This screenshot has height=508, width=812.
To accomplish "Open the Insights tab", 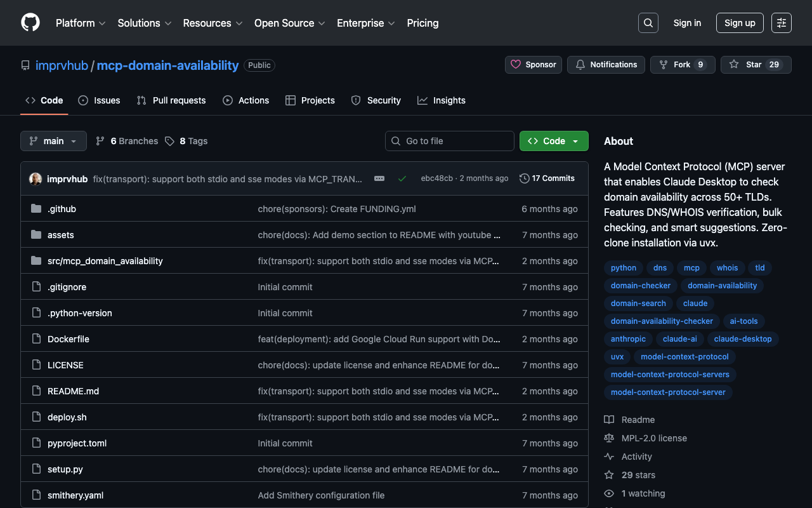I will pos(442,100).
